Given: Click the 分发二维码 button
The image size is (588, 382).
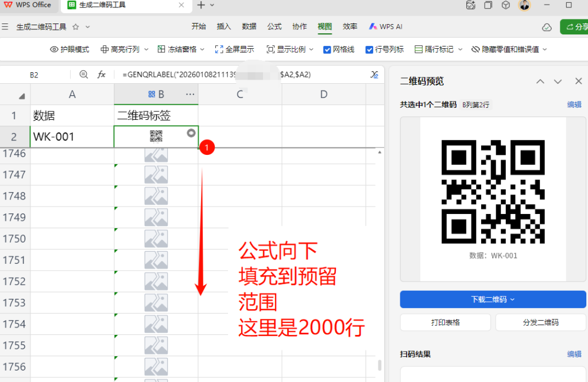Looking at the screenshot, I should pyautogui.click(x=541, y=322).
